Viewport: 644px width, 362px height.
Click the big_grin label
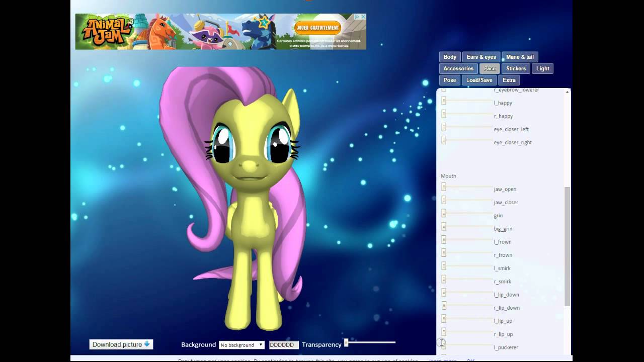click(x=503, y=229)
